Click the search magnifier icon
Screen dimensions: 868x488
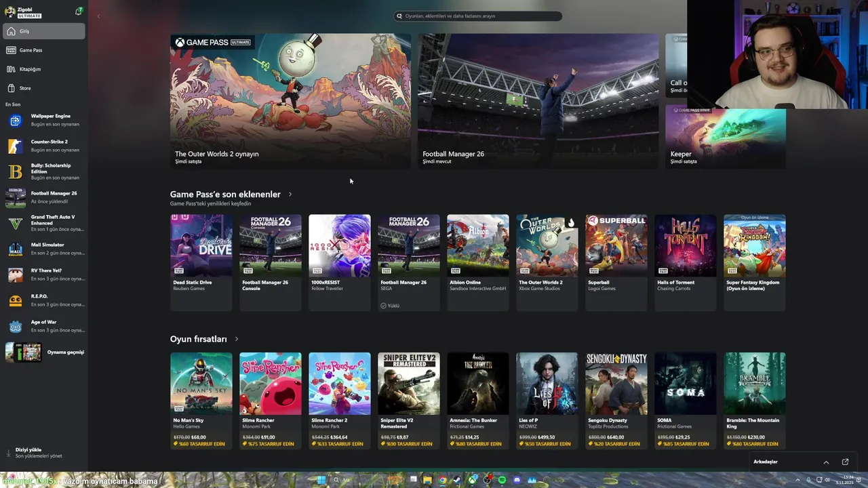(399, 16)
